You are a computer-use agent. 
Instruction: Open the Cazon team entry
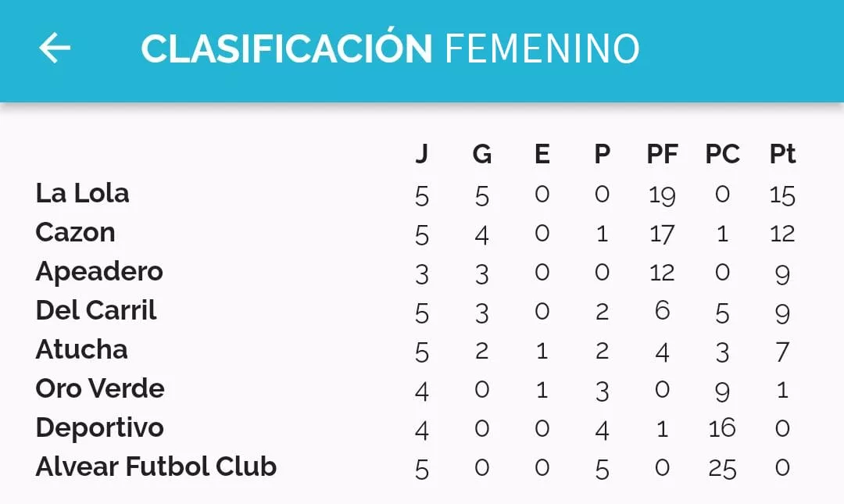tap(75, 232)
